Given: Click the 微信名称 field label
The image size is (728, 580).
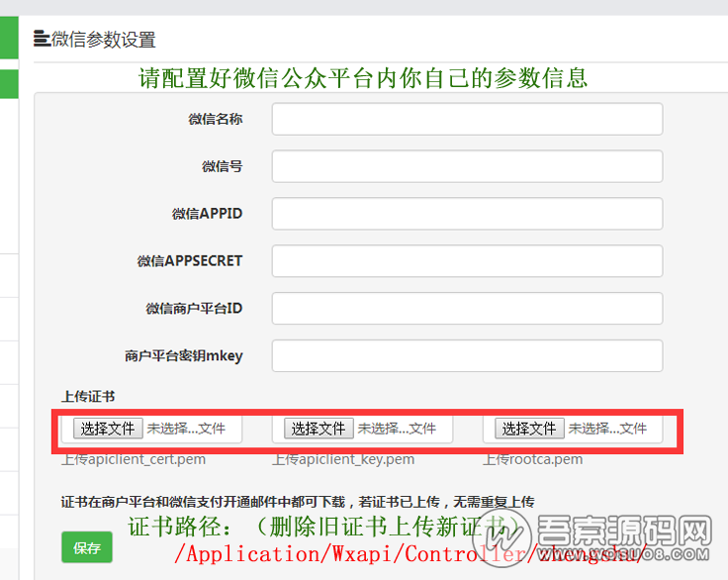Looking at the screenshot, I should pyautogui.click(x=216, y=119).
